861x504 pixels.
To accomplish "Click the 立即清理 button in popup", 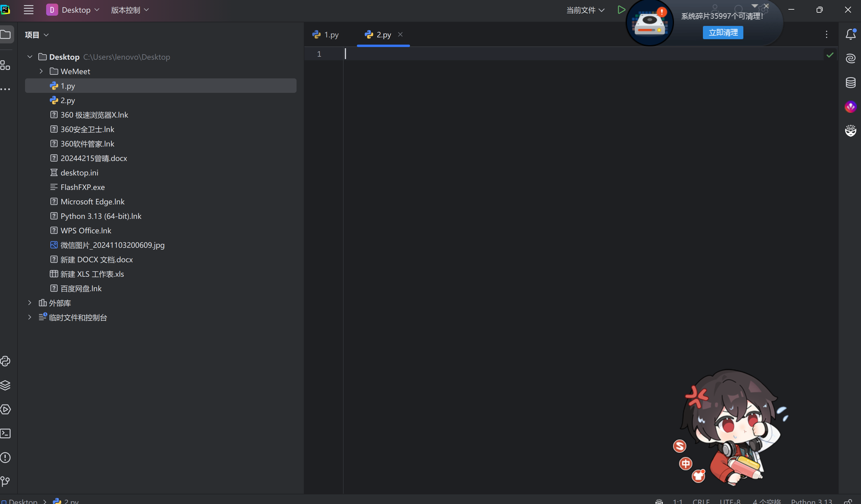I will [x=723, y=33].
